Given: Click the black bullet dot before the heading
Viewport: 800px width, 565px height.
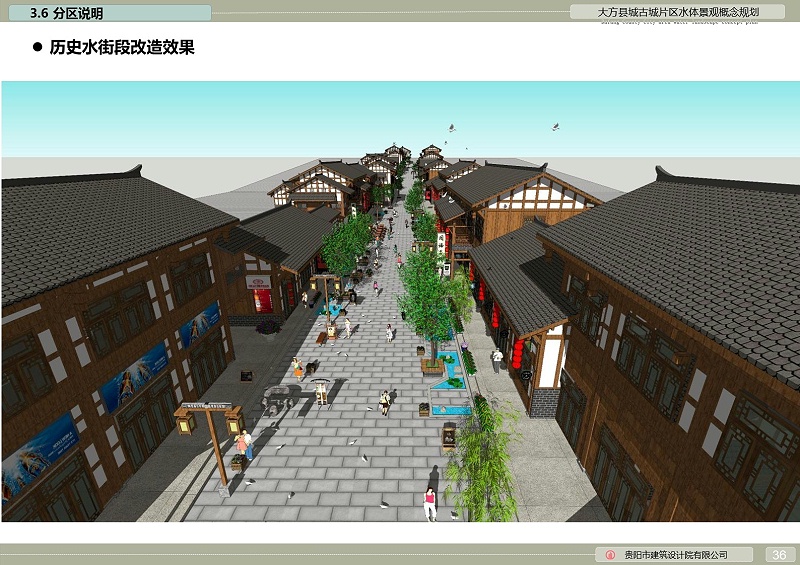Looking at the screenshot, I should tap(38, 47).
